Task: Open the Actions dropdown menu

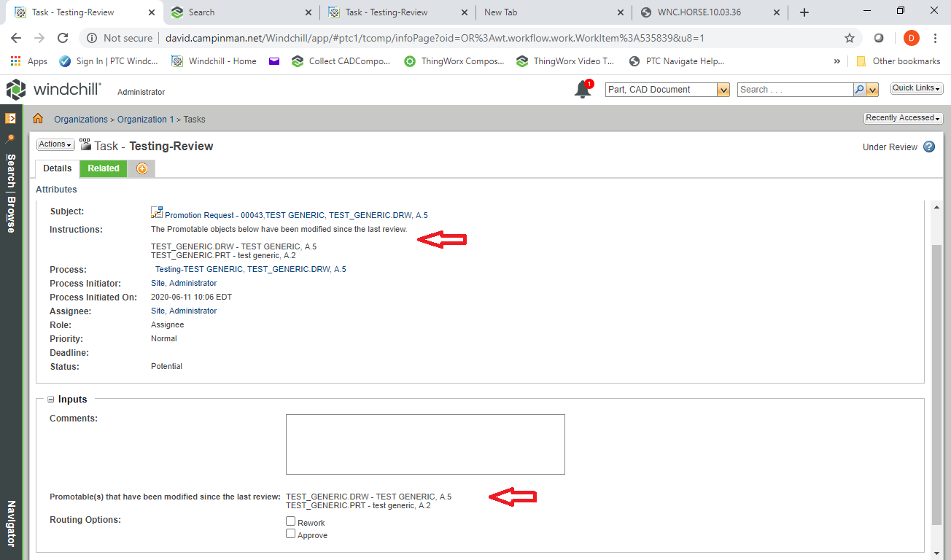Action: (55, 144)
